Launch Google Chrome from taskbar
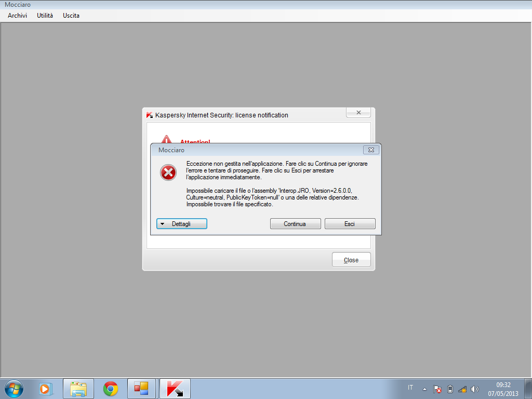Screen dimensions: 532x399 [111, 389]
